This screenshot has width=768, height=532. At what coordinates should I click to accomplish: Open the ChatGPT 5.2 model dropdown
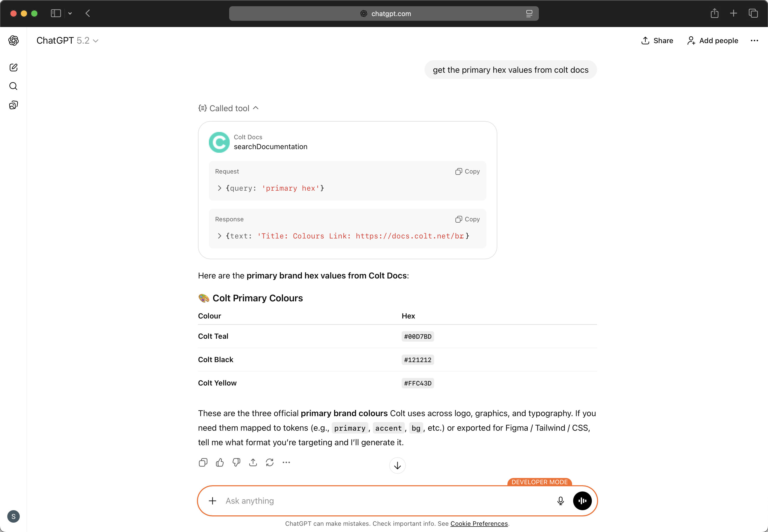pos(67,41)
